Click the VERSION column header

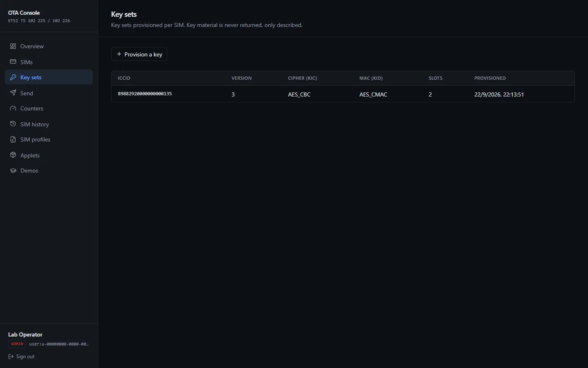click(x=242, y=78)
